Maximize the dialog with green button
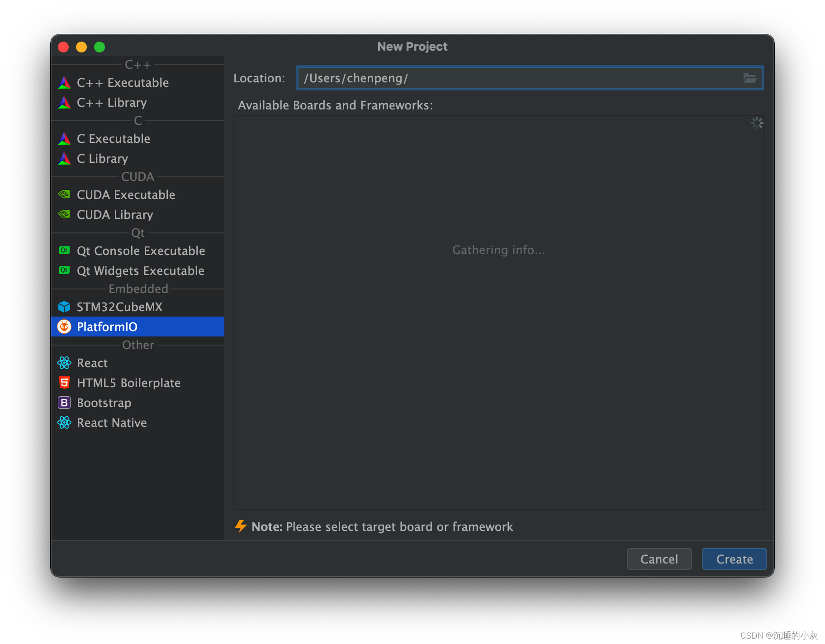825x644 pixels. [100, 47]
